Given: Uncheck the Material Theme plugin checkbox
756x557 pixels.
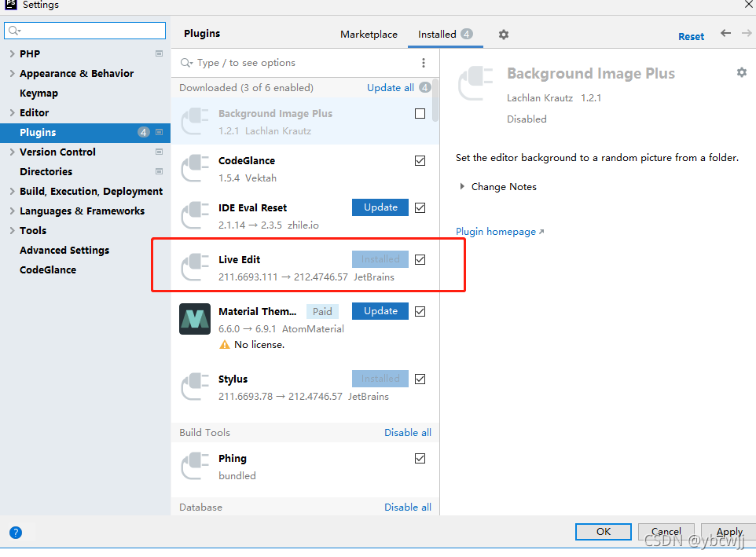Looking at the screenshot, I should coord(420,311).
